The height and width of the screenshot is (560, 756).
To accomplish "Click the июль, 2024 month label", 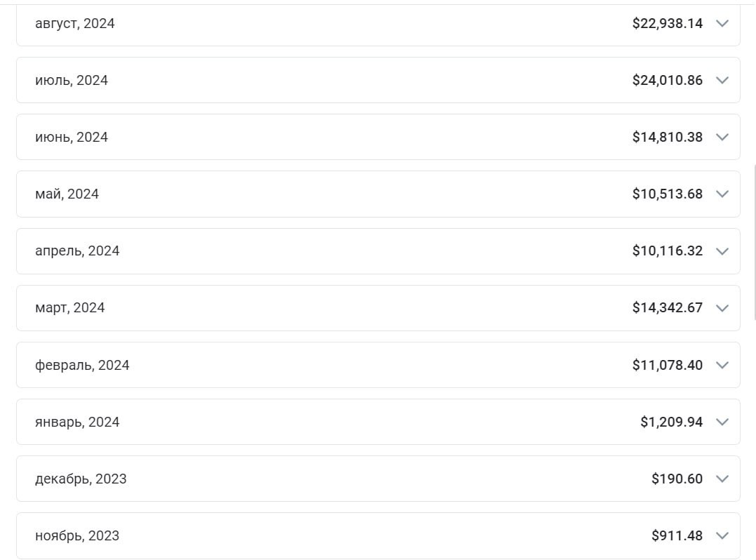I will [72, 80].
